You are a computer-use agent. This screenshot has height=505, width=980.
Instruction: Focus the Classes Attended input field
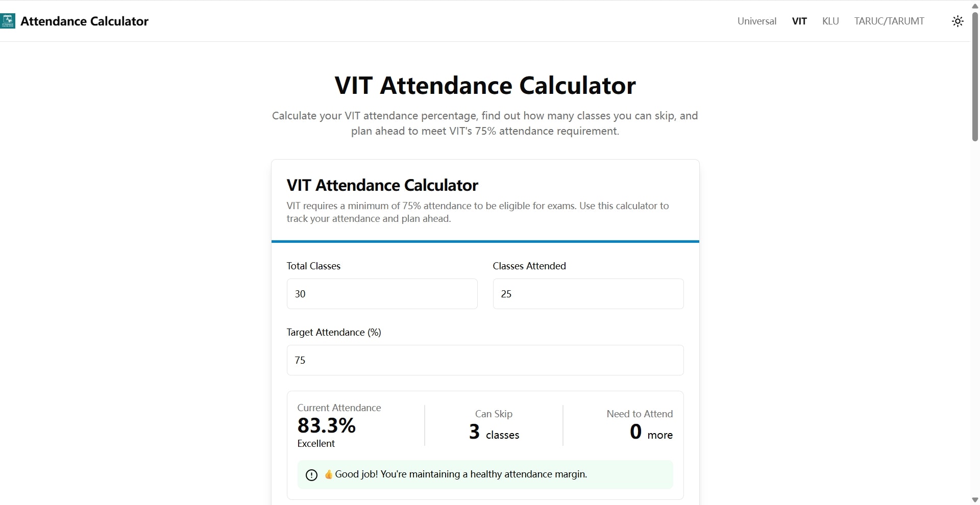pyautogui.click(x=588, y=294)
